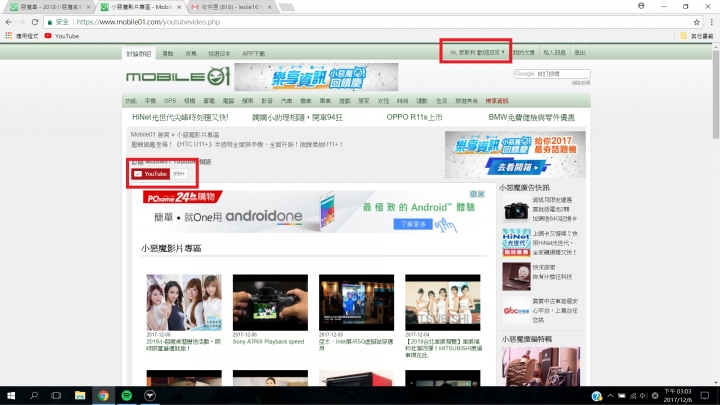The height and width of the screenshot is (405, 720).
Task: Open the HTC U11+ headline link
Action: tap(237, 144)
